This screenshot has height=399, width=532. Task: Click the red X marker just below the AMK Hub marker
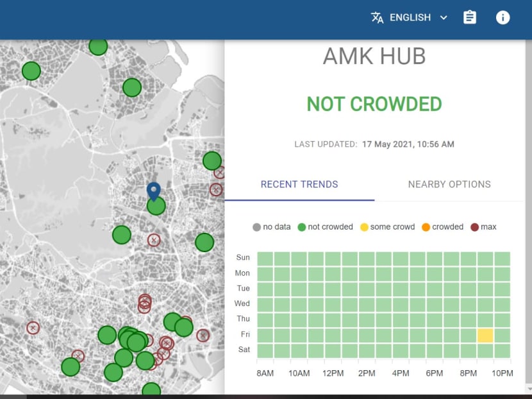154,240
